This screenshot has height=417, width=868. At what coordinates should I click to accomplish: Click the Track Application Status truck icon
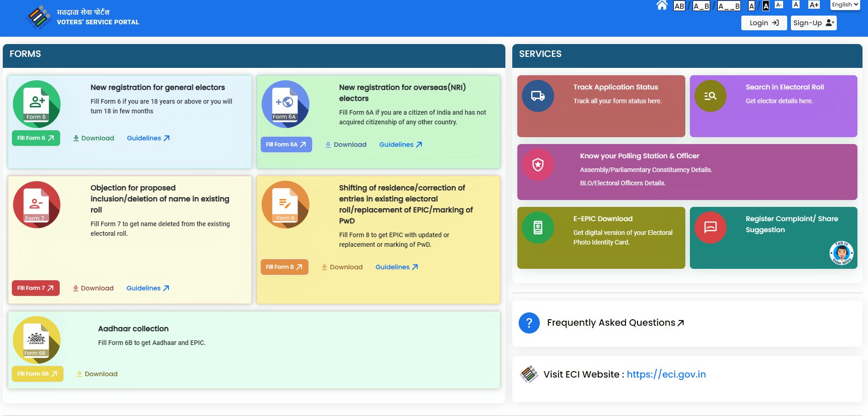(538, 96)
